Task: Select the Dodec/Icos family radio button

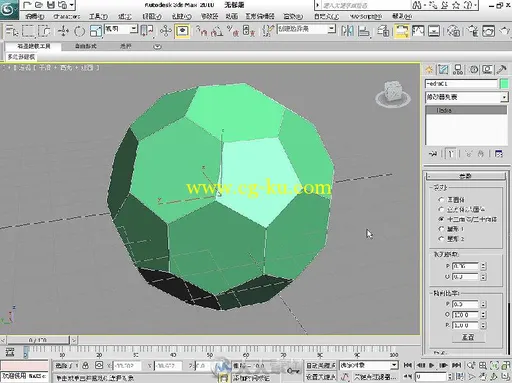Action: [441, 219]
